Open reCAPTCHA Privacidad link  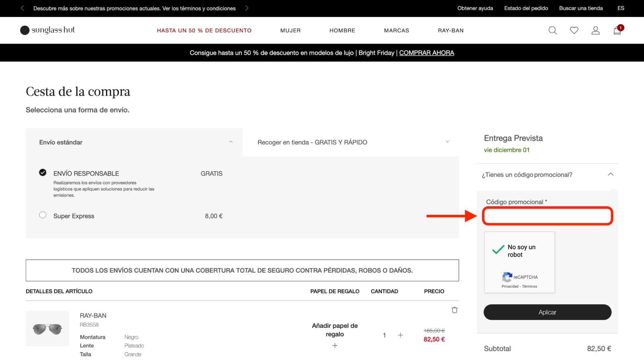coord(510,286)
